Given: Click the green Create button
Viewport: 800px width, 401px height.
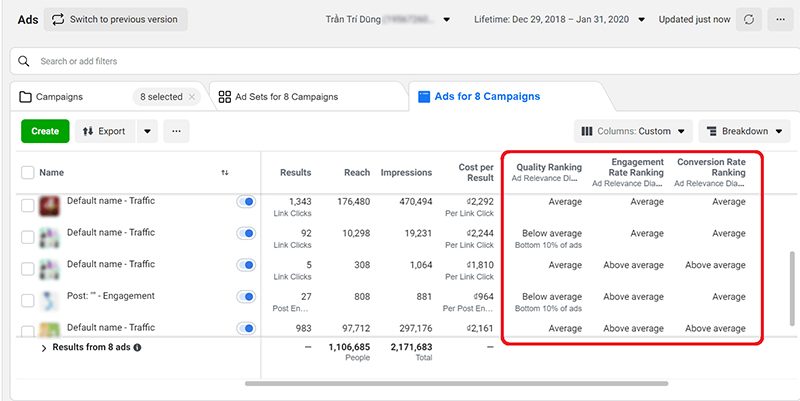Looking at the screenshot, I should pos(45,131).
